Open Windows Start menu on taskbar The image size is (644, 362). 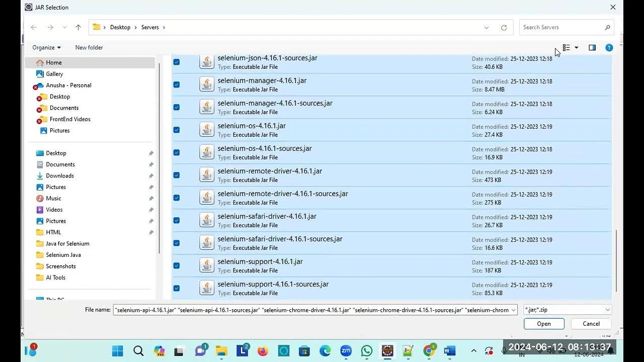tap(117, 351)
